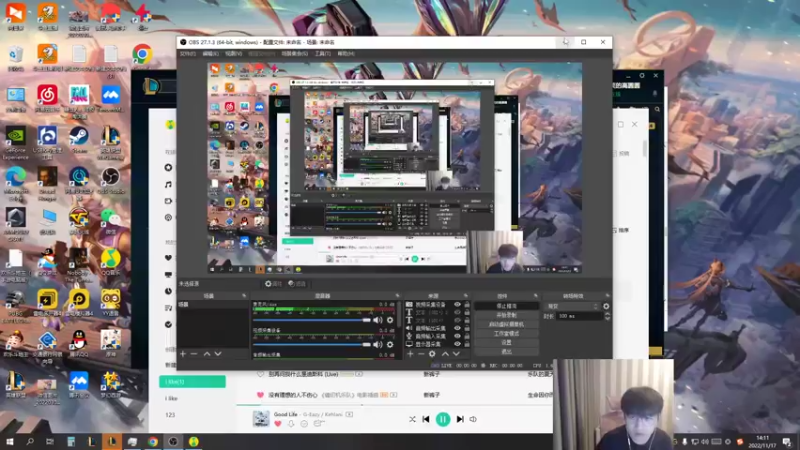Open WeChat desktop icon
The height and width of the screenshot is (450, 800).
(111, 221)
